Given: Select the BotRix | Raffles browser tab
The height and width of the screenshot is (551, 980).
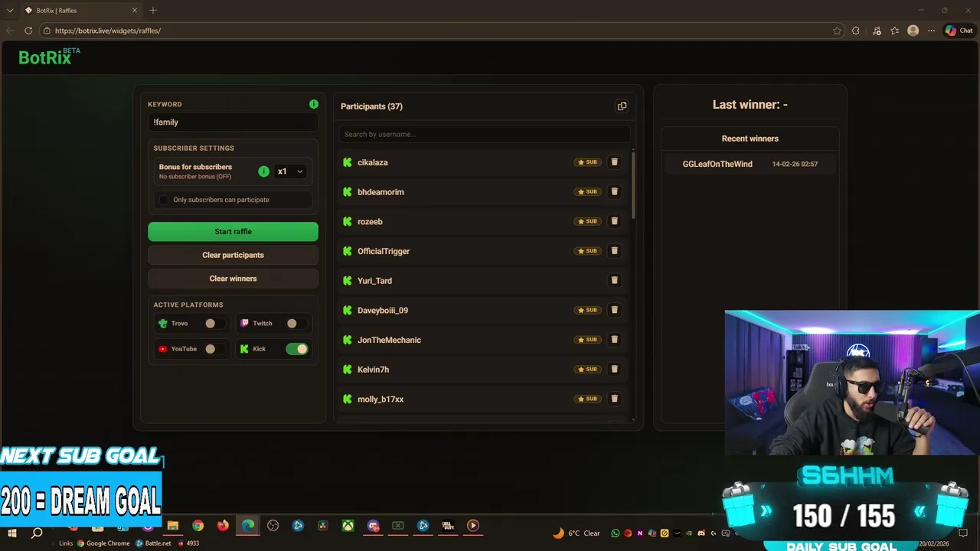Looking at the screenshot, I should (80, 11).
